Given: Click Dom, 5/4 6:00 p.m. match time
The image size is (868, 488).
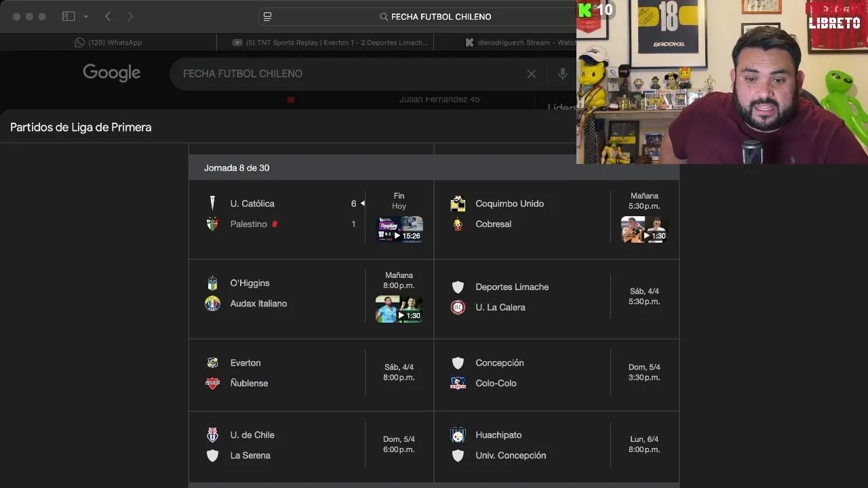Looking at the screenshot, I should [399, 444].
